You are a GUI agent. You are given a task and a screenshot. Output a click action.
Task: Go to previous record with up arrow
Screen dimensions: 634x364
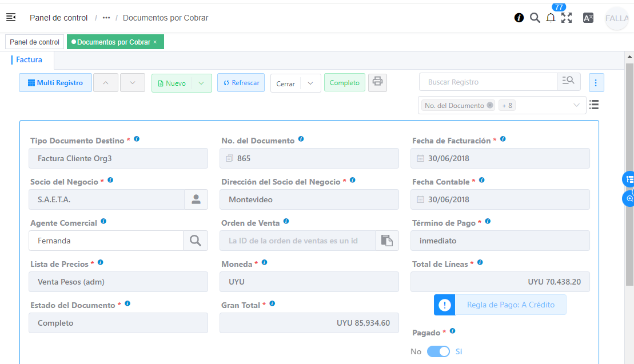(106, 82)
